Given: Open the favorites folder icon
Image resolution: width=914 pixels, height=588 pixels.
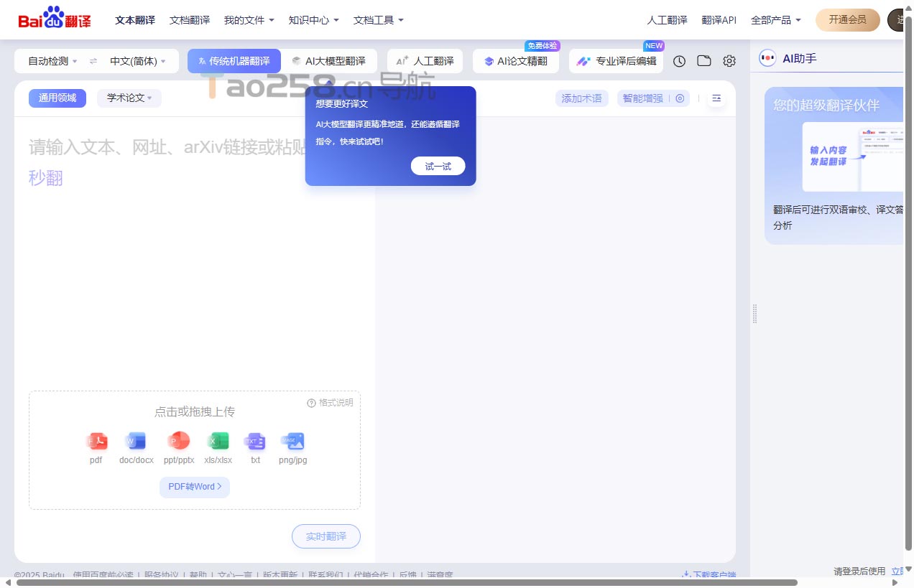Looking at the screenshot, I should tap(704, 61).
